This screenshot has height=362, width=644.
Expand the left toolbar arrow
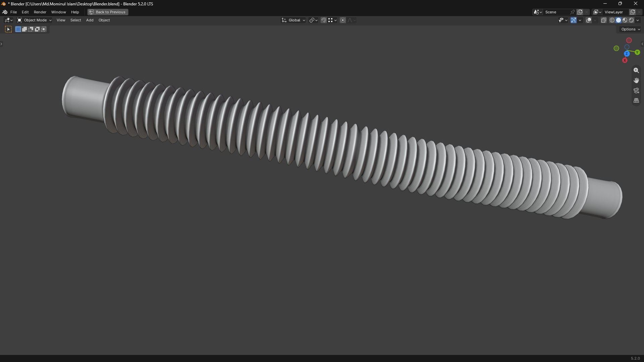[1, 44]
